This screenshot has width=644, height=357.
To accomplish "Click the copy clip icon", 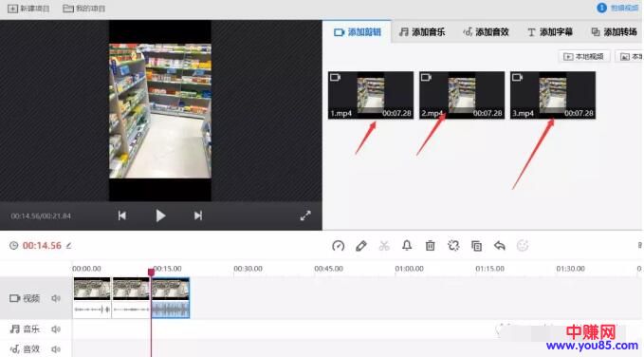I will (x=476, y=246).
